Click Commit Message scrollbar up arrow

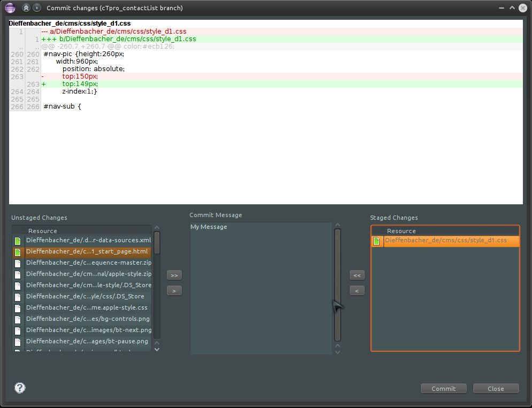coord(337,225)
